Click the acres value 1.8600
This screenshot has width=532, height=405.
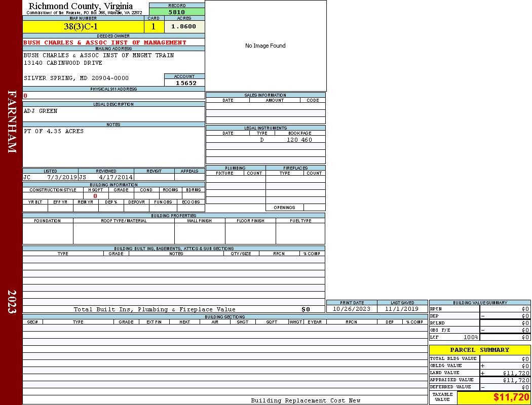(184, 27)
